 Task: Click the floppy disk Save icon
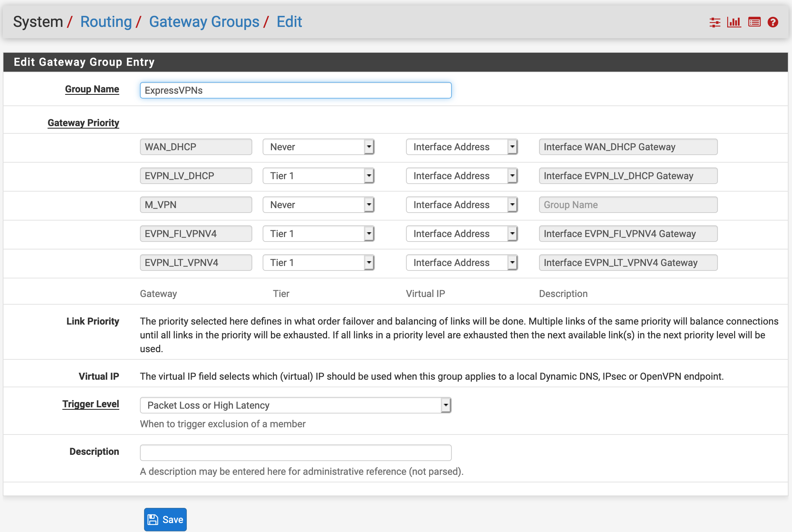pos(153,520)
